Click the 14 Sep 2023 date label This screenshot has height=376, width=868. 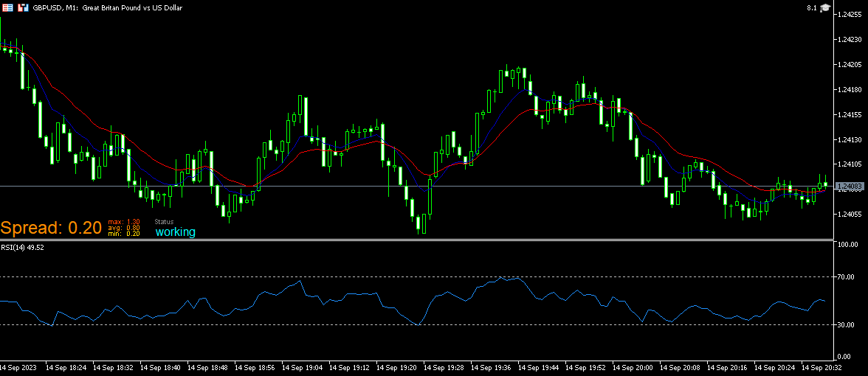click(x=19, y=367)
